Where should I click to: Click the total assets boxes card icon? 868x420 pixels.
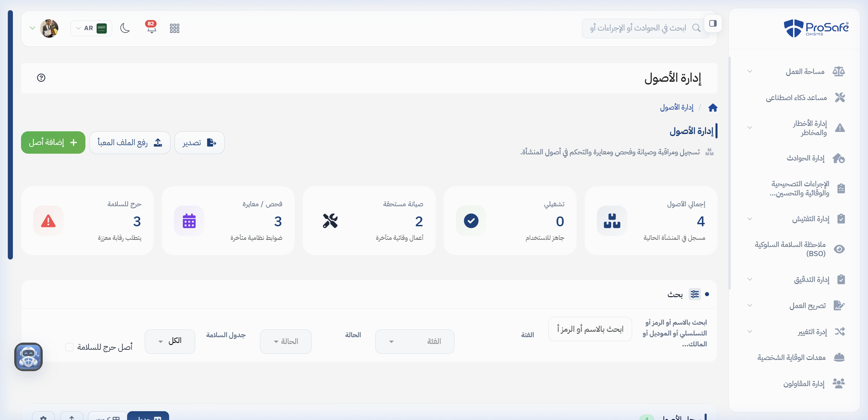pos(612,221)
